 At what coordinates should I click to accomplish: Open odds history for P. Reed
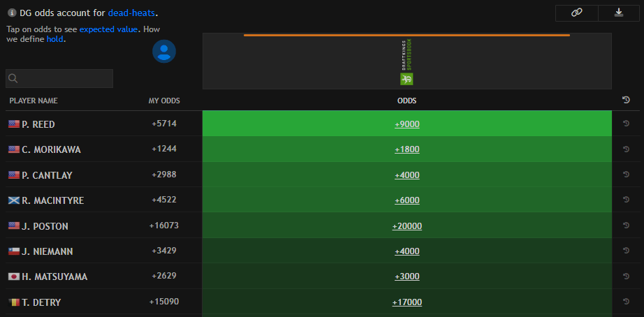pos(626,124)
